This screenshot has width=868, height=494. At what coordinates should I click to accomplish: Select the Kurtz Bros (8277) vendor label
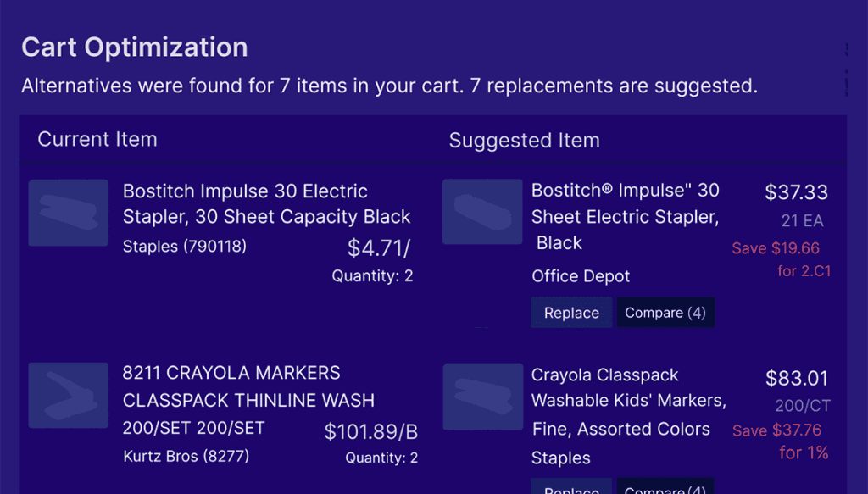pos(186,458)
